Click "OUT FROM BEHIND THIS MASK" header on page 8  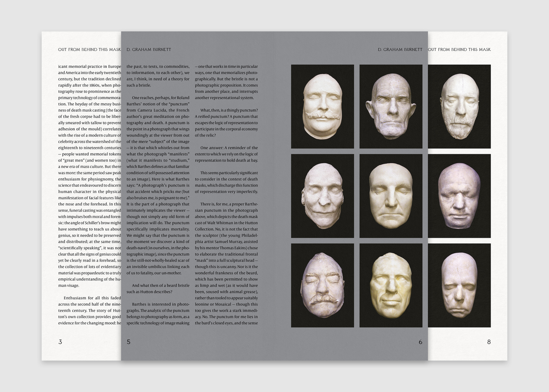click(459, 49)
